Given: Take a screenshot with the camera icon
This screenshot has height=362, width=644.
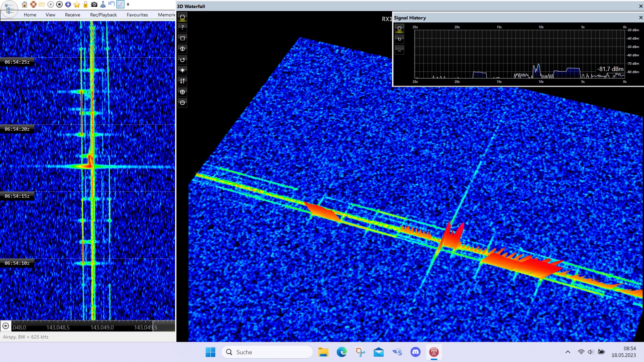Looking at the screenshot, I should [x=94, y=4].
